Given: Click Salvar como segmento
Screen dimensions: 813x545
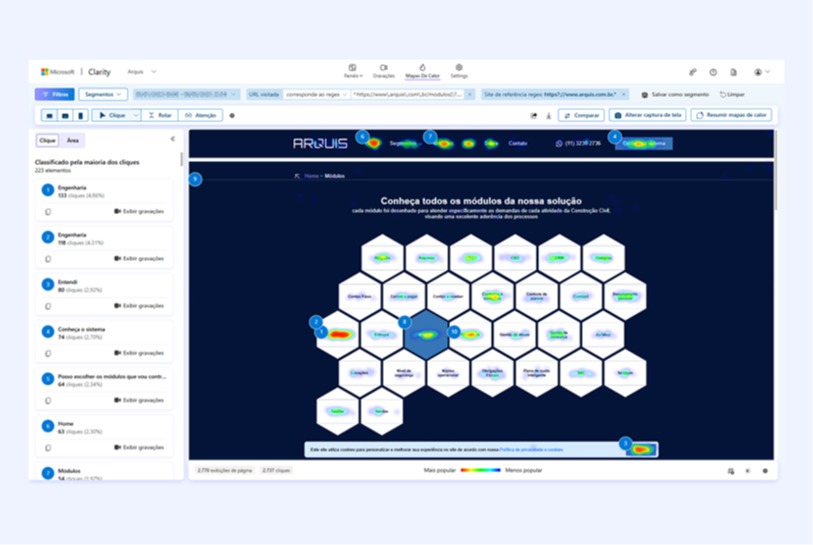Looking at the screenshot, I should [x=675, y=94].
